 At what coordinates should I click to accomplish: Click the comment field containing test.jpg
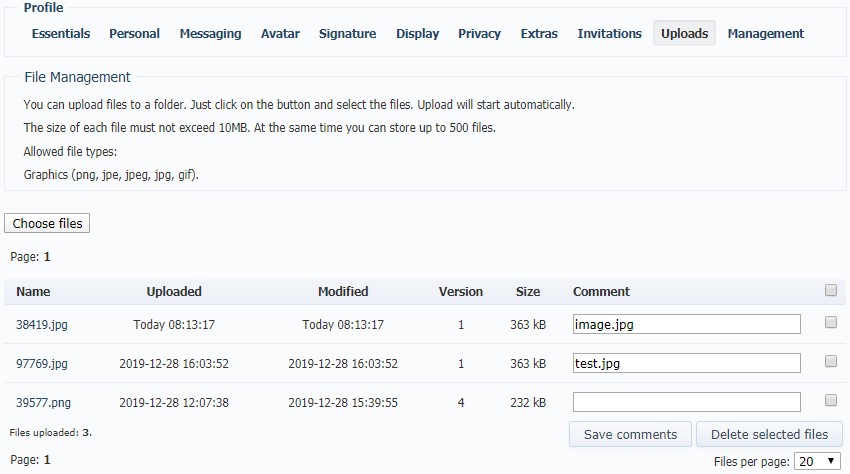[686, 363]
